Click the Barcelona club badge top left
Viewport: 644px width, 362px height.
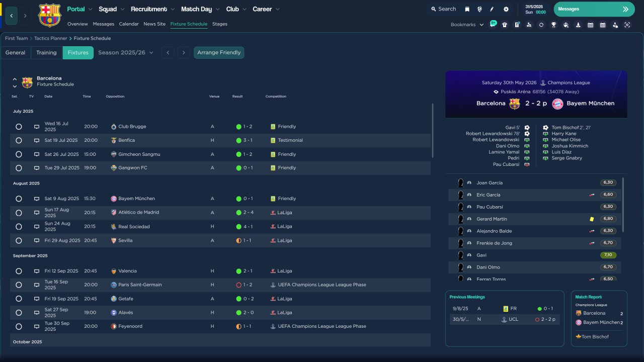point(49,15)
